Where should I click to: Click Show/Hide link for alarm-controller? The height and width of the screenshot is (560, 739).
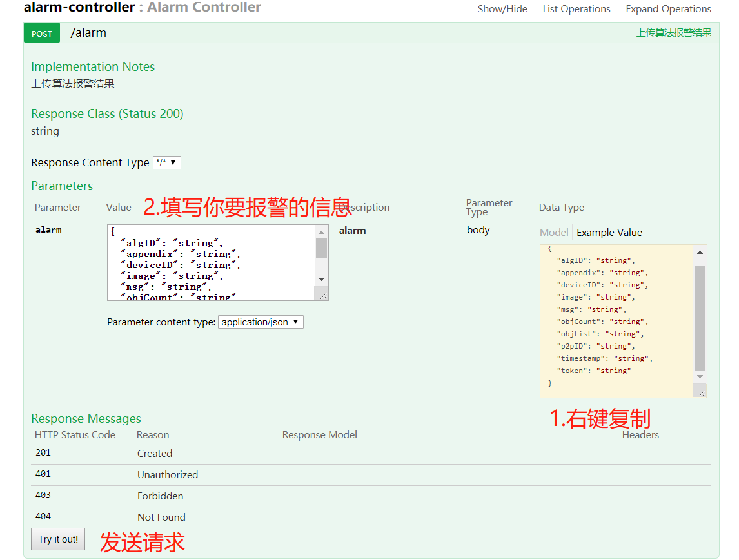click(502, 9)
